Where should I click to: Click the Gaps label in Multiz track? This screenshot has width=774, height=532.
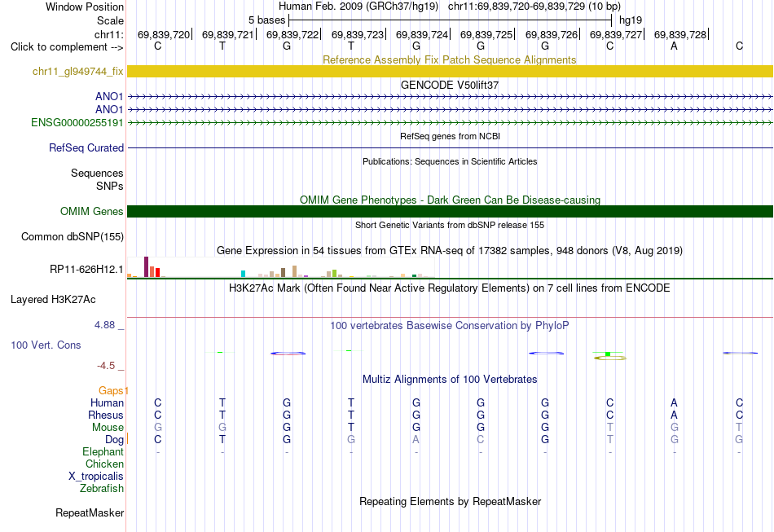(111, 391)
